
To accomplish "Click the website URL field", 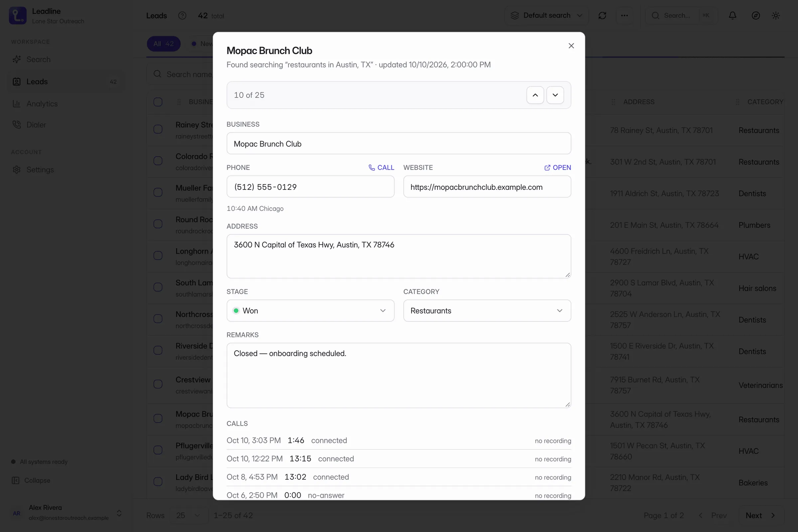I will [x=487, y=187].
